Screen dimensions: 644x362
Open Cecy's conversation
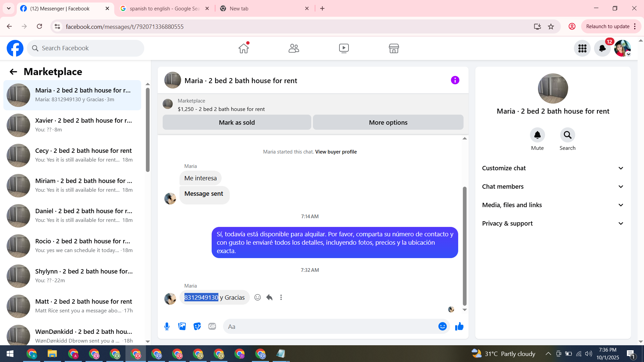point(72,156)
